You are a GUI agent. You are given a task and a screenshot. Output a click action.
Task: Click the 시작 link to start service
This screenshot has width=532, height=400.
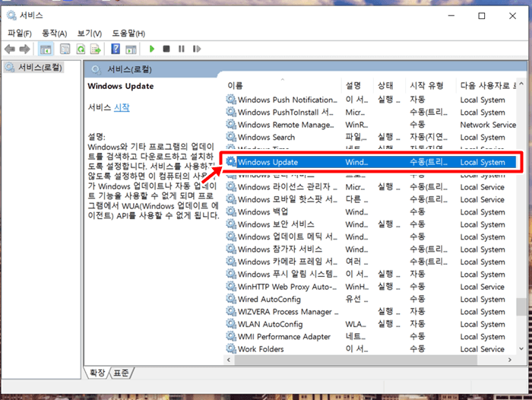(x=122, y=108)
